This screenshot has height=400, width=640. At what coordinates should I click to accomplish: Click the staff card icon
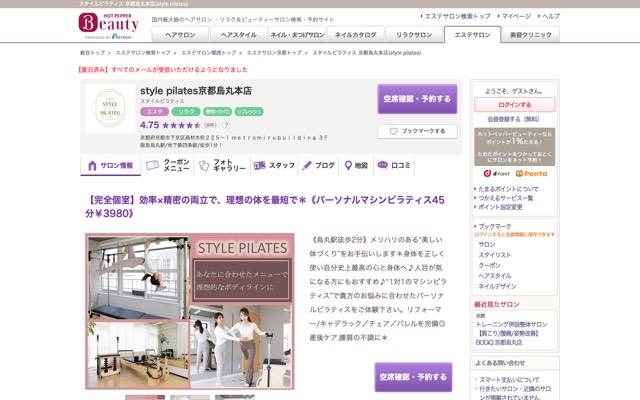point(259,165)
